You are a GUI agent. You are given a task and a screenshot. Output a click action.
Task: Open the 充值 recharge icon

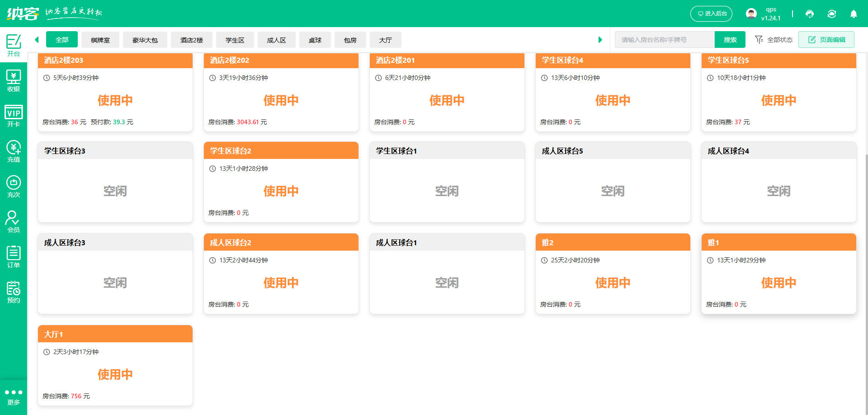pos(14,151)
